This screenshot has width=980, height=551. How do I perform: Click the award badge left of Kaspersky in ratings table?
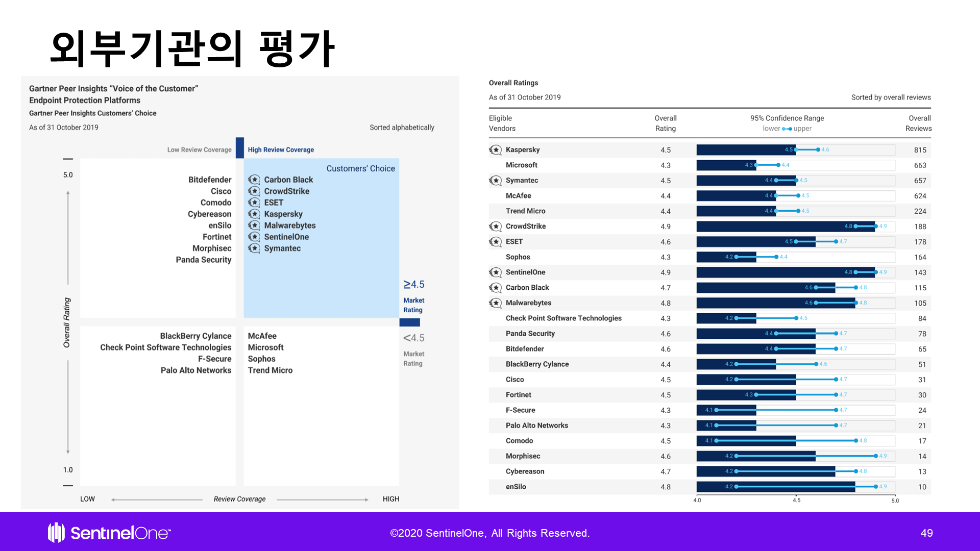(x=495, y=150)
